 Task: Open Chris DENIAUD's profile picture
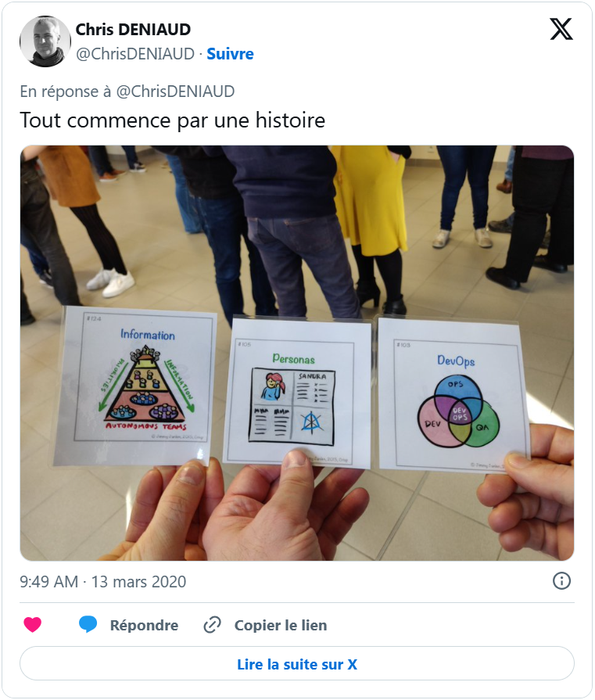click(45, 41)
